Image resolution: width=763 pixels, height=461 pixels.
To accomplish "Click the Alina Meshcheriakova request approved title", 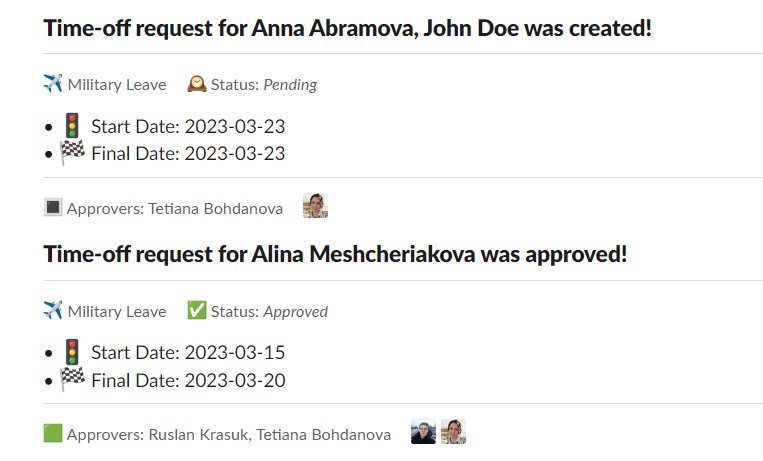I will 335,254.
